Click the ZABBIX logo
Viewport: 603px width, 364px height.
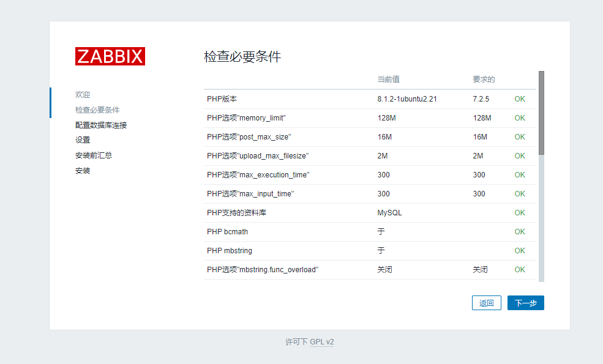click(110, 56)
